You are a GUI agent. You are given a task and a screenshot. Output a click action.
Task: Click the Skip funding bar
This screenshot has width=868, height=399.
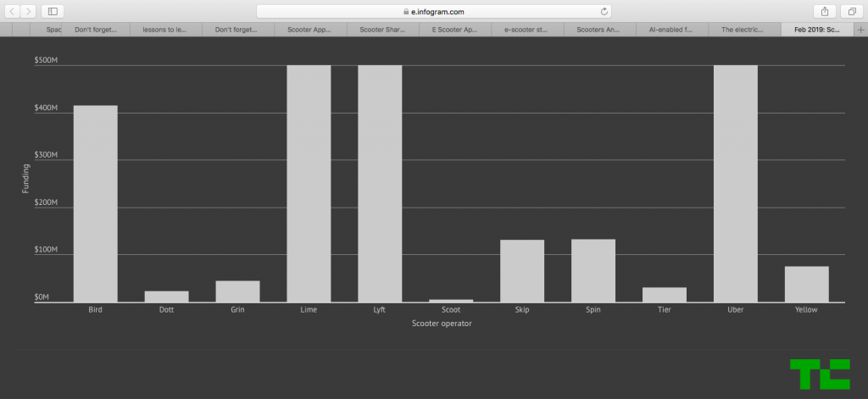pyautogui.click(x=522, y=270)
